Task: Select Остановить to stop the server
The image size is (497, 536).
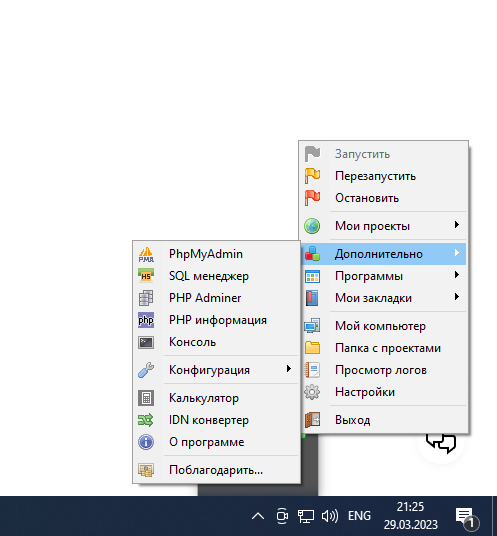Action: (x=384, y=198)
